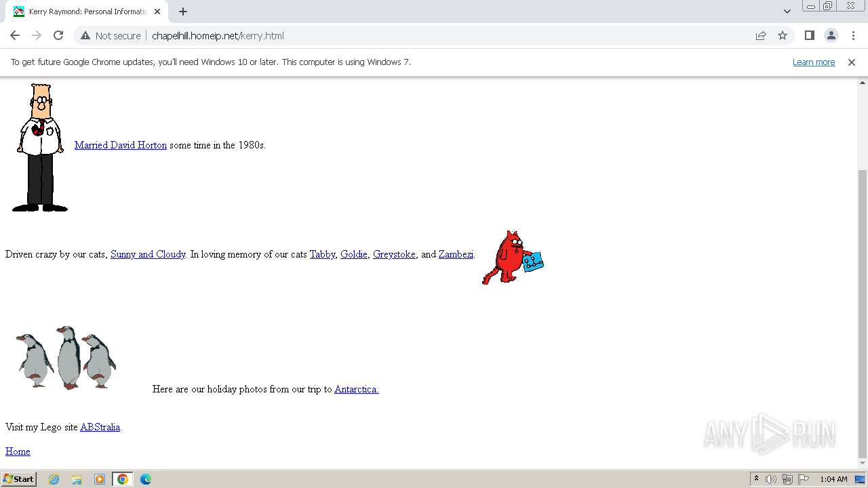
Task: Open a new tab
Action: coord(183,12)
